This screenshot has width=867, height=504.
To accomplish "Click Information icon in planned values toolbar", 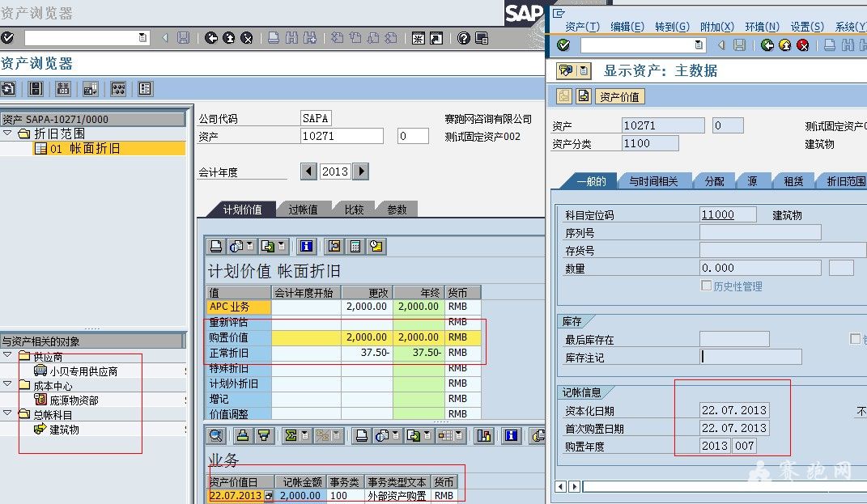I will (x=306, y=247).
